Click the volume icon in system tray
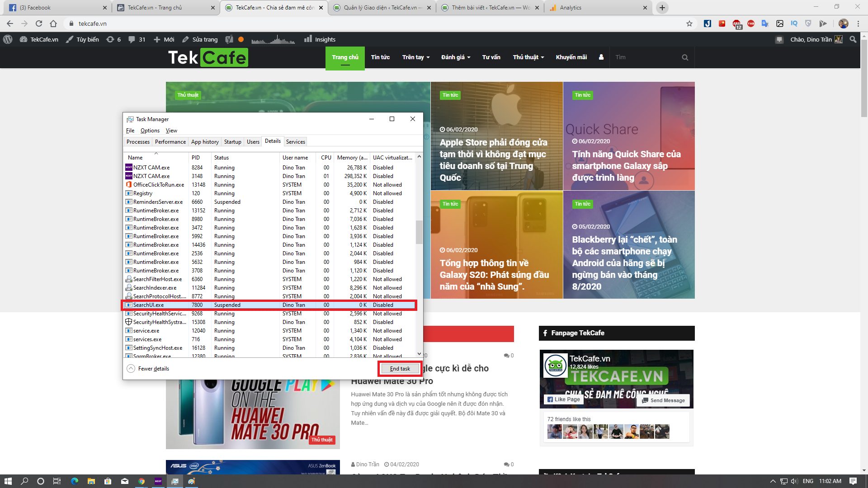868x488 pixels. point(794,481)
